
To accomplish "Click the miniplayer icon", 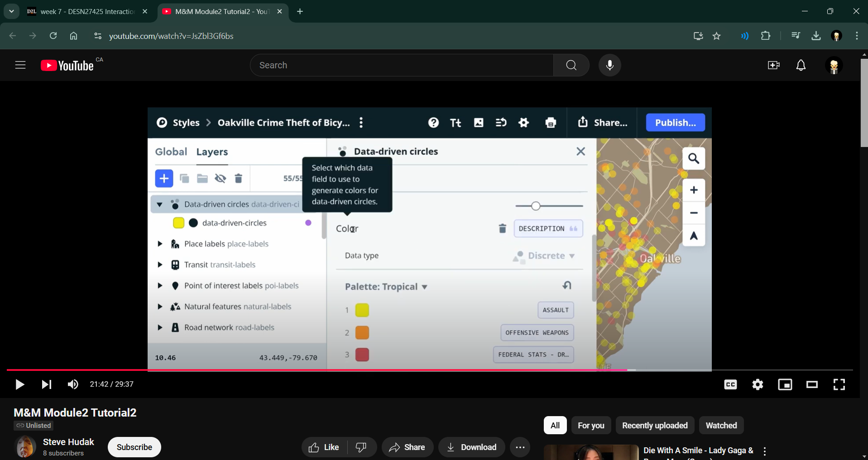I will click(x=785, y=384).
